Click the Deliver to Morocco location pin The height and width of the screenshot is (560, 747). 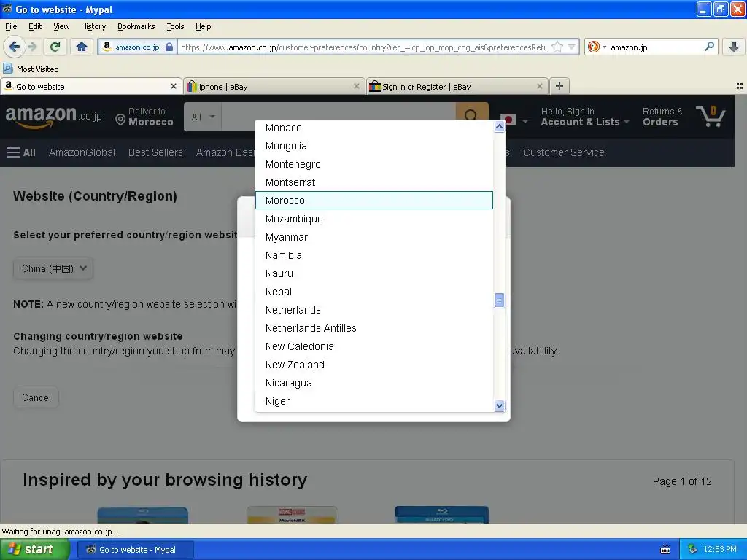[x=120, y=119]
